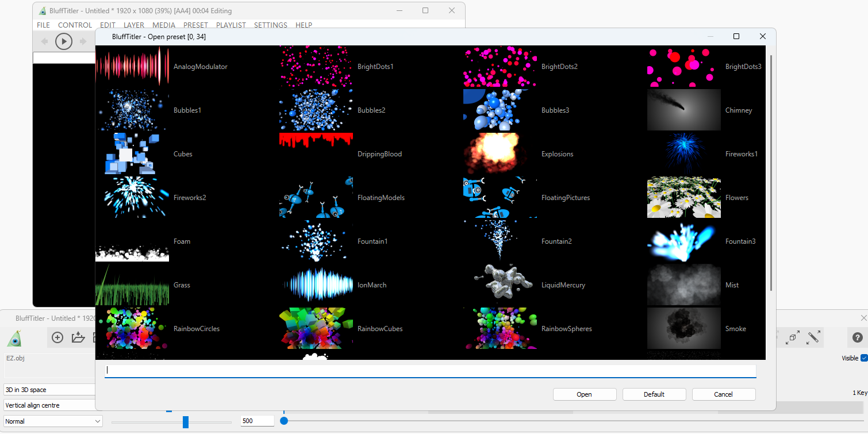Click the Default button

click(x=654, y=394)
